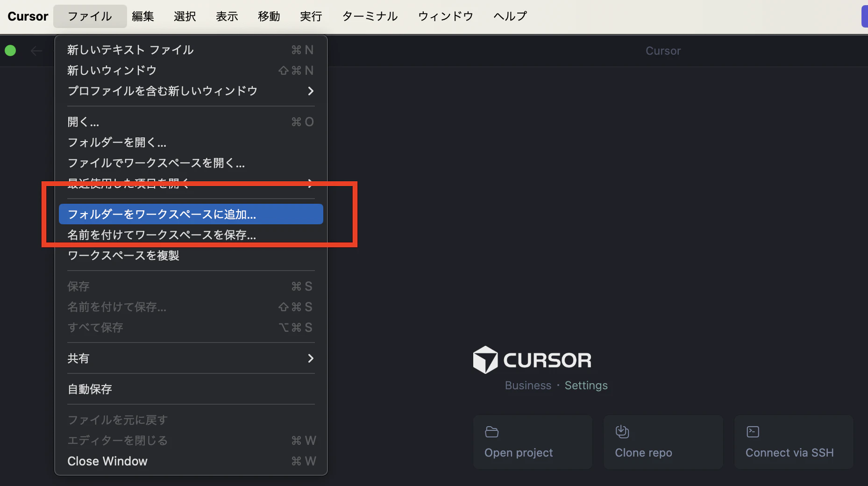The height and width of the screenshot is (486, 868).
Task: Choose Close Window menu item
Action: point(191,461)
